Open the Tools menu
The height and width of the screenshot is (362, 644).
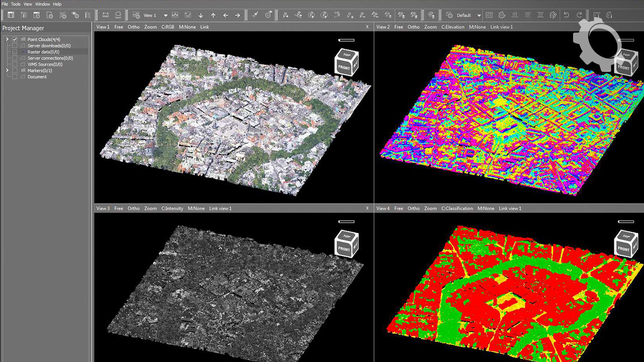point(16,4)
